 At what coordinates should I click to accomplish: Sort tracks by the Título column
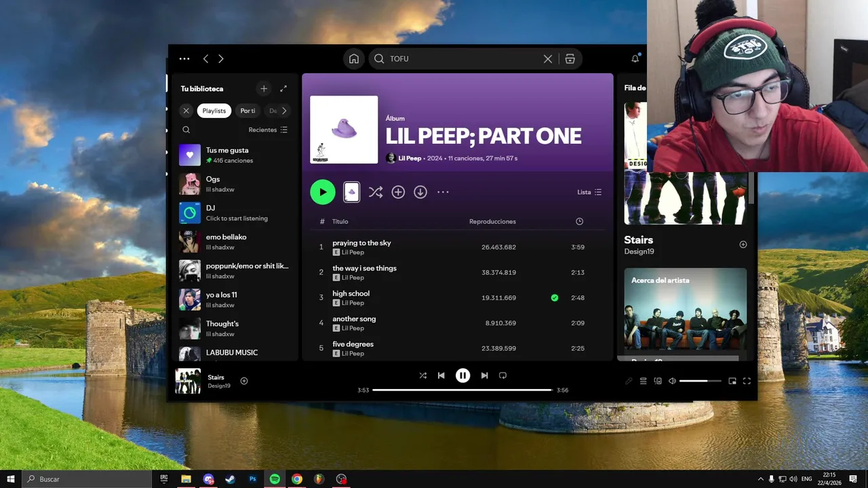340,222
